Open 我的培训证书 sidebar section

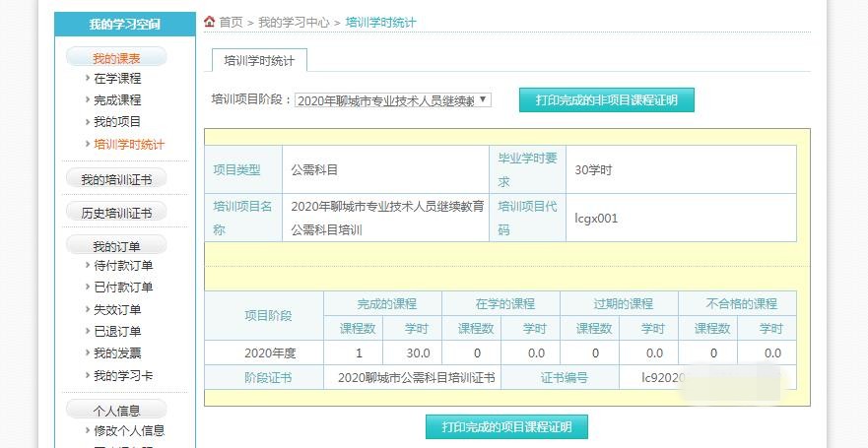pos(116,179)
